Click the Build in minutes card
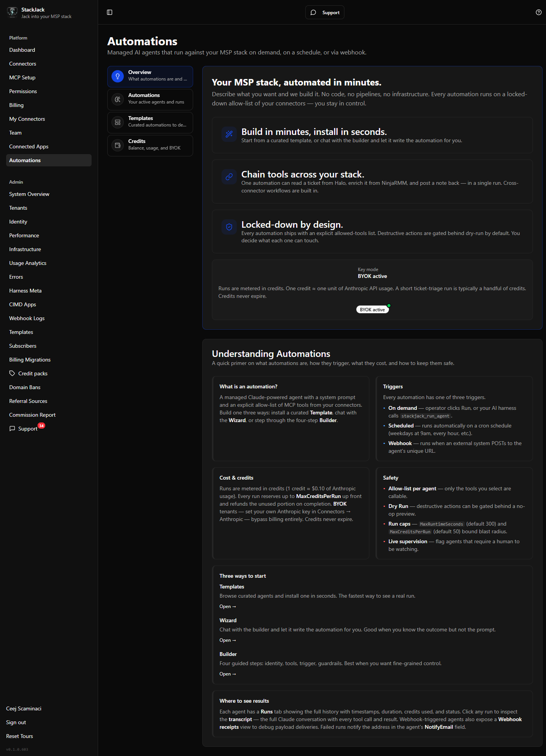Image resolution: width=546 pixels, height=756 pixels. coord(372,135)
